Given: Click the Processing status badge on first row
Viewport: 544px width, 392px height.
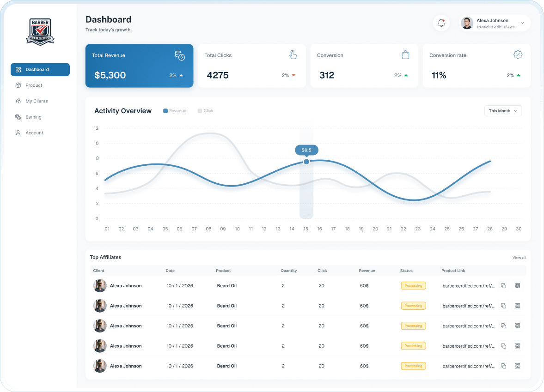Looking at the screenshot, I should click(413, 285).
